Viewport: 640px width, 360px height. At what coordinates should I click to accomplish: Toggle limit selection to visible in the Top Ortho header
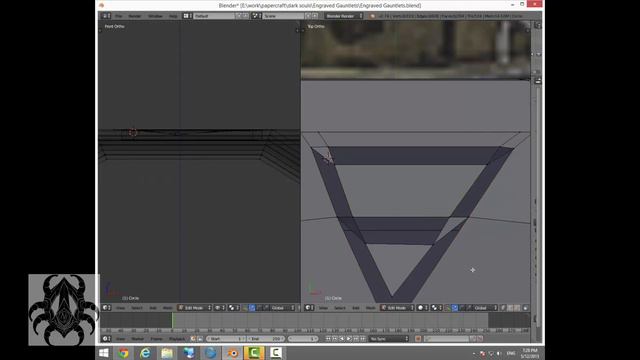(525, 308)
